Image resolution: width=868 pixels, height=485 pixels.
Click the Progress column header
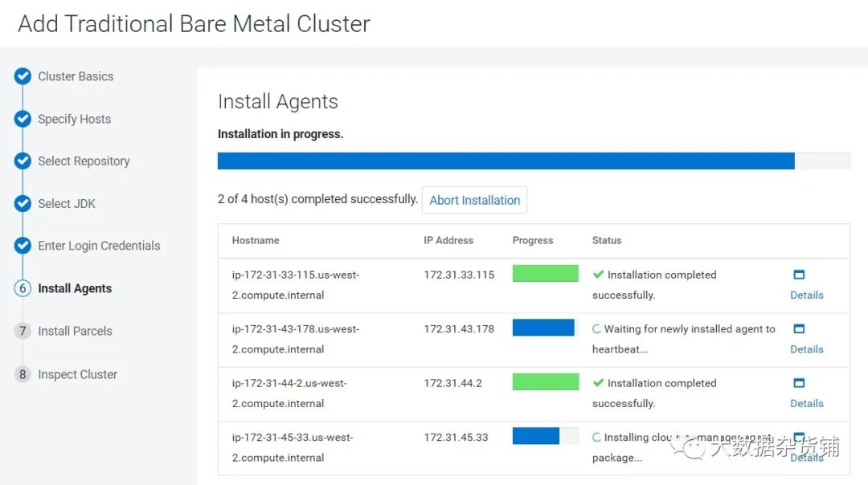tap(533, 241)
